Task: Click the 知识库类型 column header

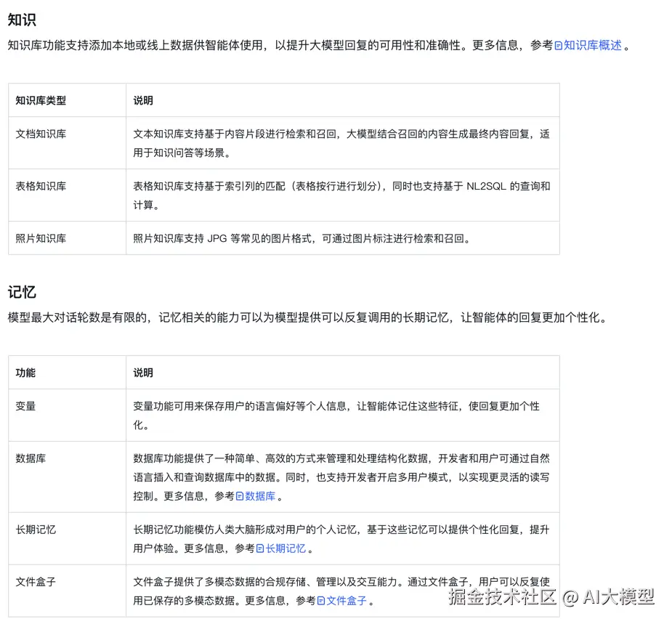Action: [41, 100]
